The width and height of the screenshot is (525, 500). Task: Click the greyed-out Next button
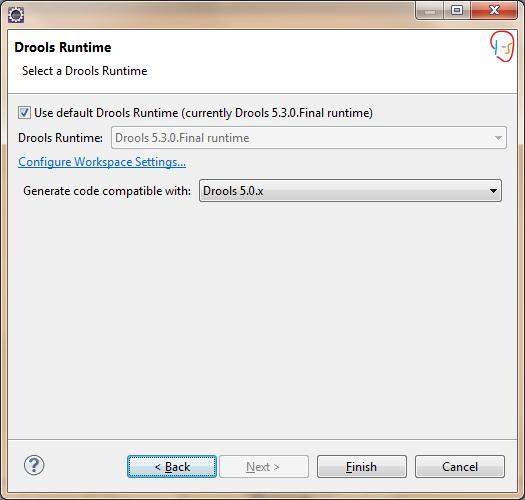point(264,467)
